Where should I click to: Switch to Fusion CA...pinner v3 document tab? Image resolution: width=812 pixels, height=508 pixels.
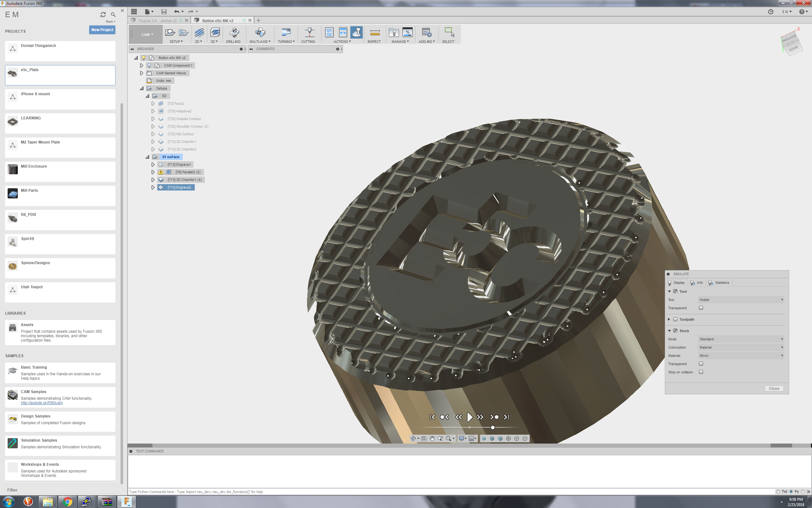coord(157,21)
